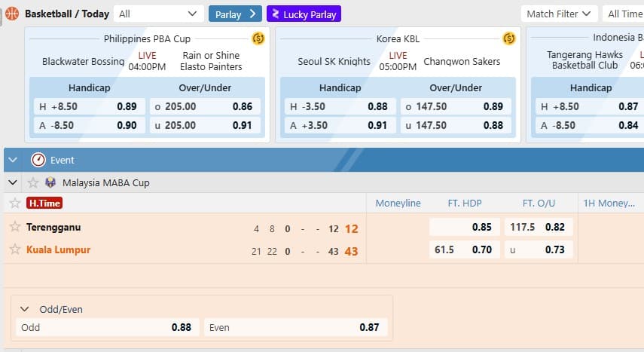Click the FT. HDP column header
The width and height of the screenshot is (644, 352).
[x=464, y=203]
